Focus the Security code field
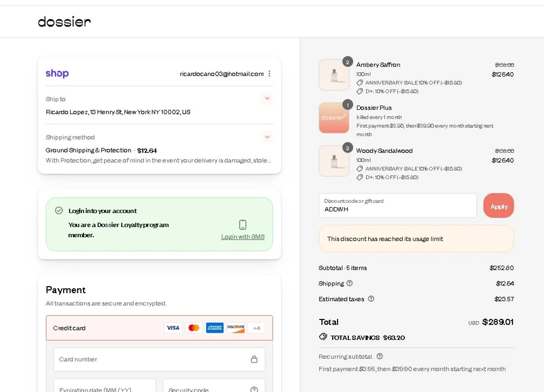 point(214,385)
